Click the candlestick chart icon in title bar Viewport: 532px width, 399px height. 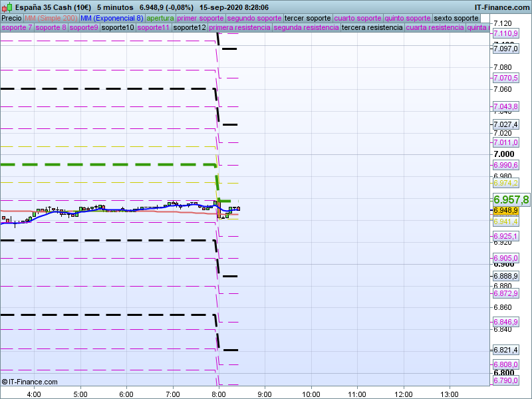(x=6, y=6)
